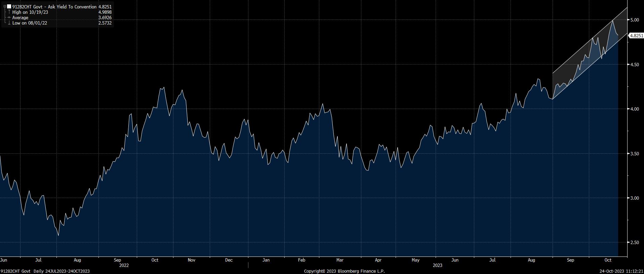Collapse the 91282CHT Govt legend tree
This screenshot has height=274, width=644.
(x=5, y=7)
